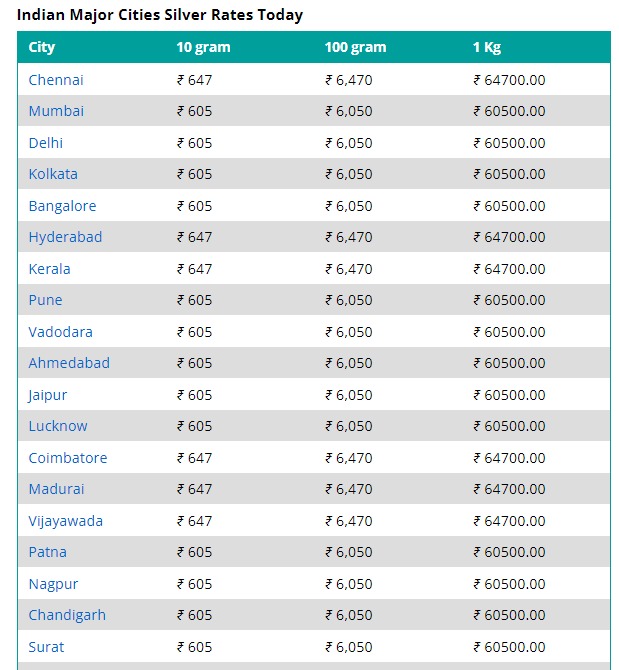The image size is (619, 670).
Task: Select the Kolkata city link
Action: coord(53,174)
